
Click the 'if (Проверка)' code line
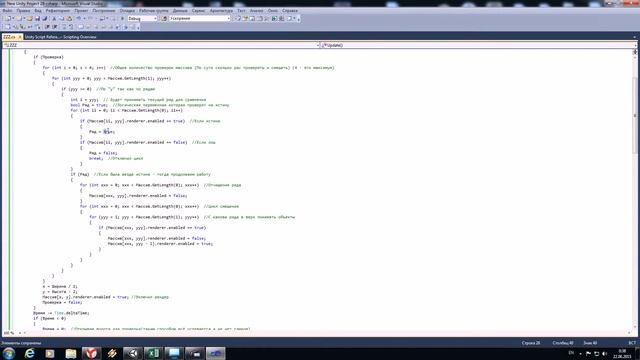[49, 57]
